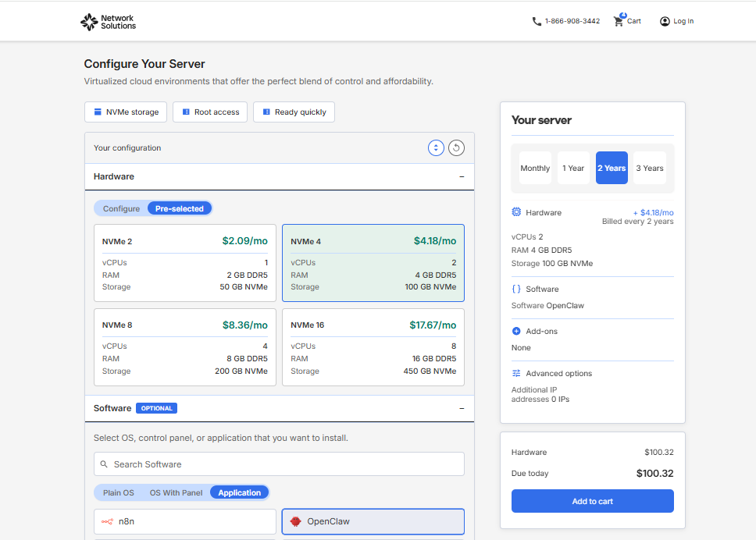
Task: Collapse the Hardware section
Action: point(462,177)
